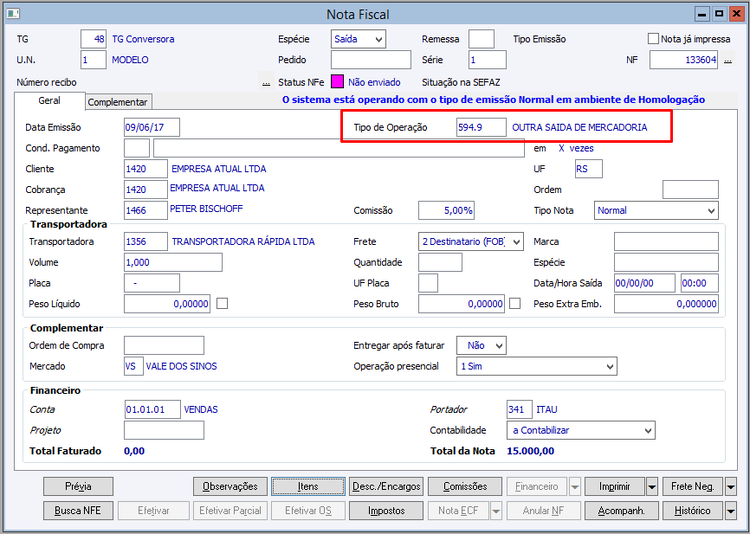The image size is (750, 534).
Task: Click the NF number field 133604
Action: pyautogui.click(x=684, y=60)
